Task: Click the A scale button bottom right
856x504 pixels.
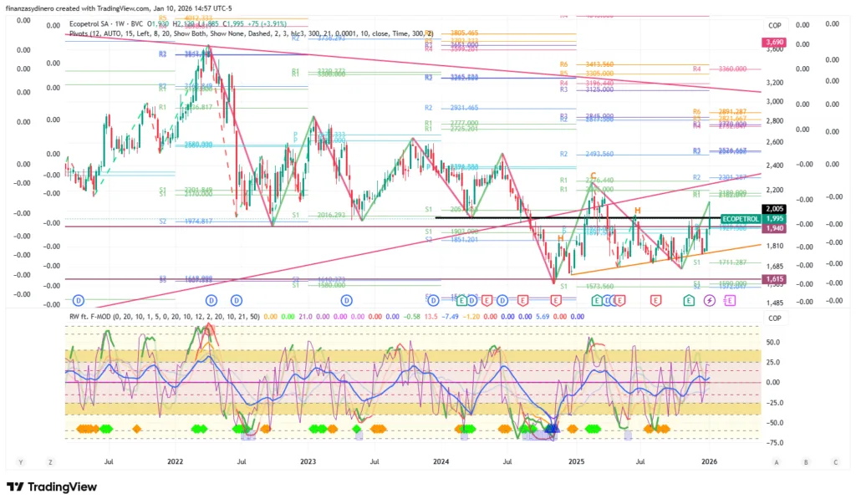Action: pyautogui.click(x=776, y=461)
